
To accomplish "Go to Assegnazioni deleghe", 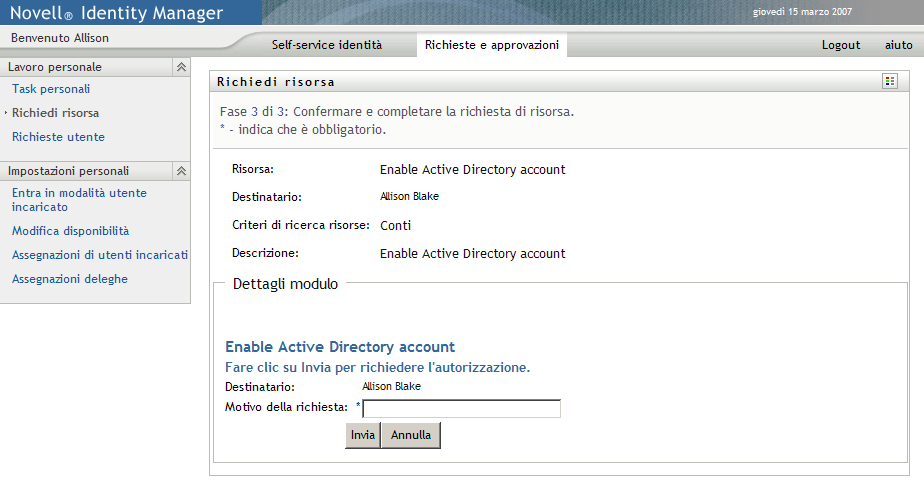I will (70, 279).
